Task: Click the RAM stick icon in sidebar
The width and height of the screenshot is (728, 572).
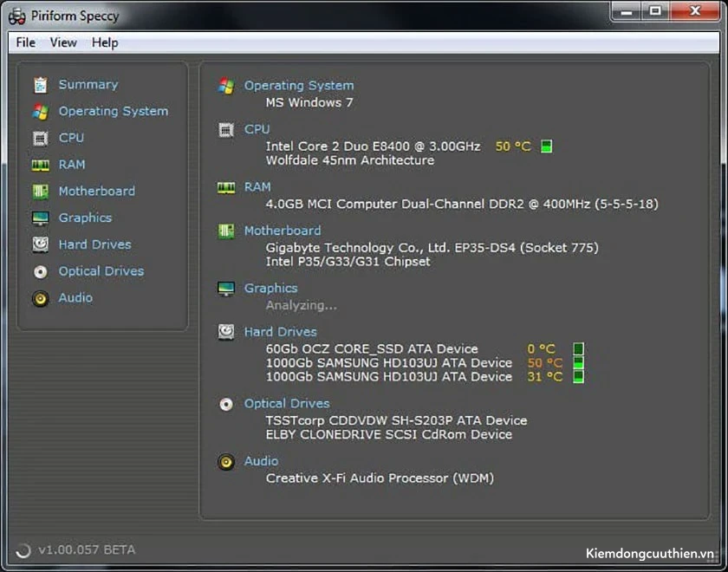Action: (x=41, y=165)
